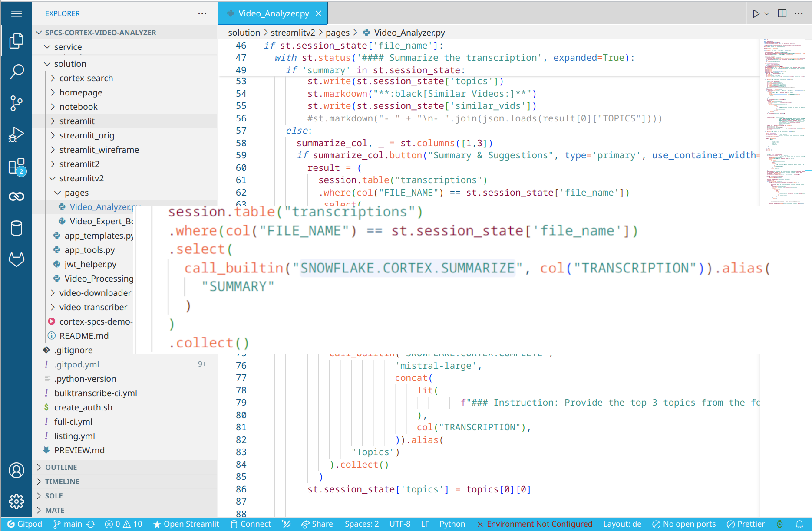This screenshot has width=812, height=531.
Task: Select the pages breadcrumb item
Action: pos(337,32)
